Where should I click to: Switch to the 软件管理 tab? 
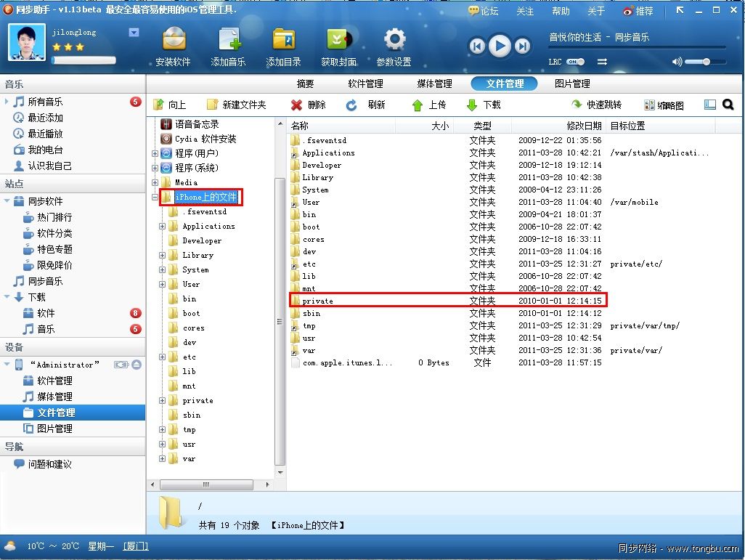(x=365, y=84)
